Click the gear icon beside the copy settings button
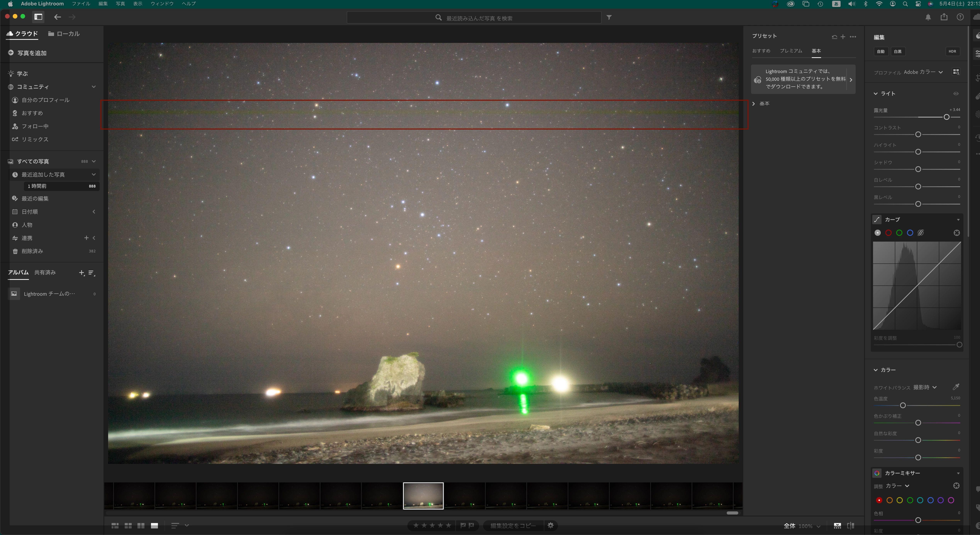The width and height of the screenshot is (980, 535). tap(550, 526)
